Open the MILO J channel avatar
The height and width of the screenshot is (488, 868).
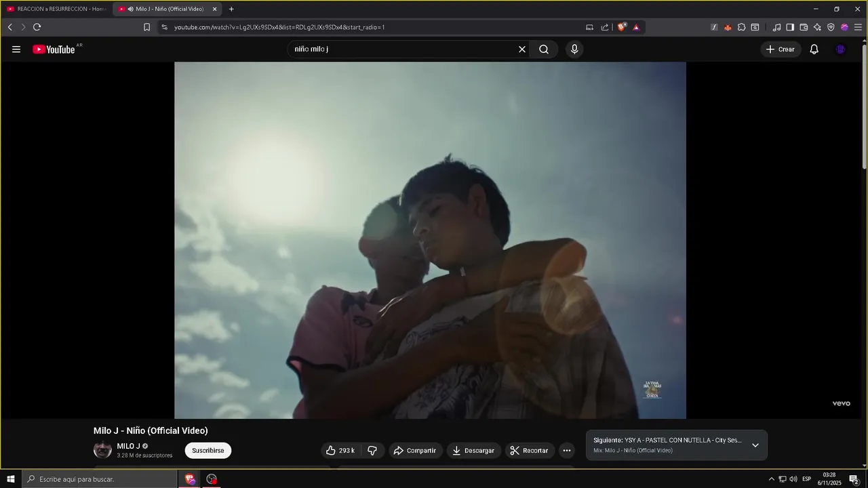(102, 451)
